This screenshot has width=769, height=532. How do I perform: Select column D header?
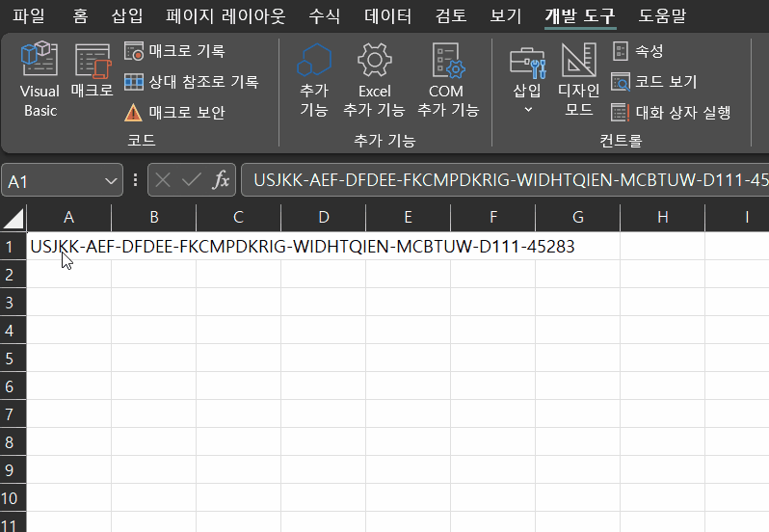pyautogui.click(x=323, y=217)
